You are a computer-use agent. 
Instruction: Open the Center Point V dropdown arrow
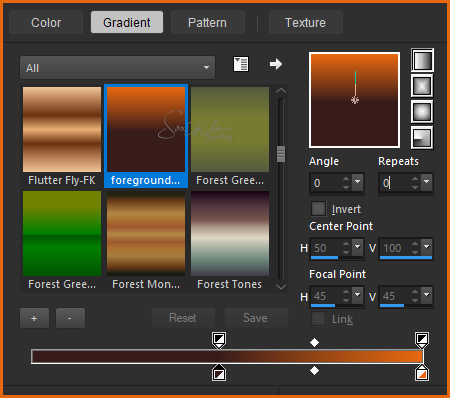point(427,247)
